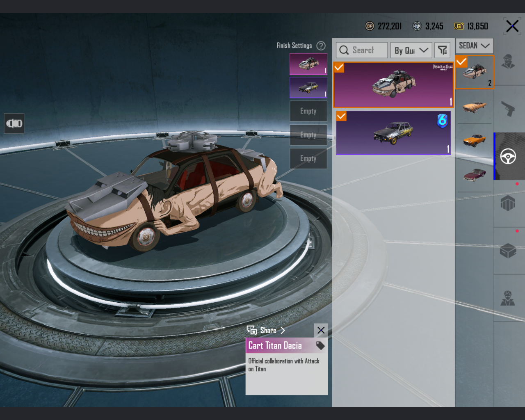Select second finish slot with dark Dacia
This screenshot has height=420, width=525.
pos(308,88)
